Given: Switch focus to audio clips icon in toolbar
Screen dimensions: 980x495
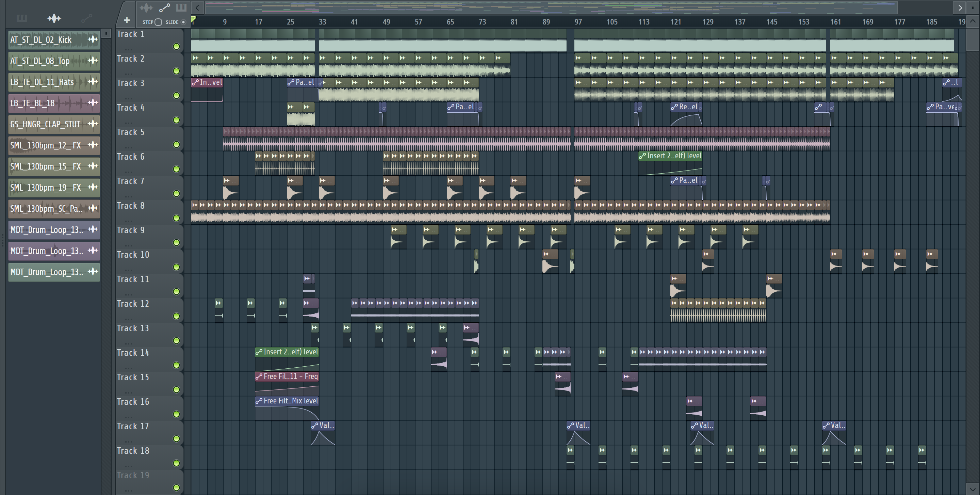Looking at the screenshot, I should [146, 7].
